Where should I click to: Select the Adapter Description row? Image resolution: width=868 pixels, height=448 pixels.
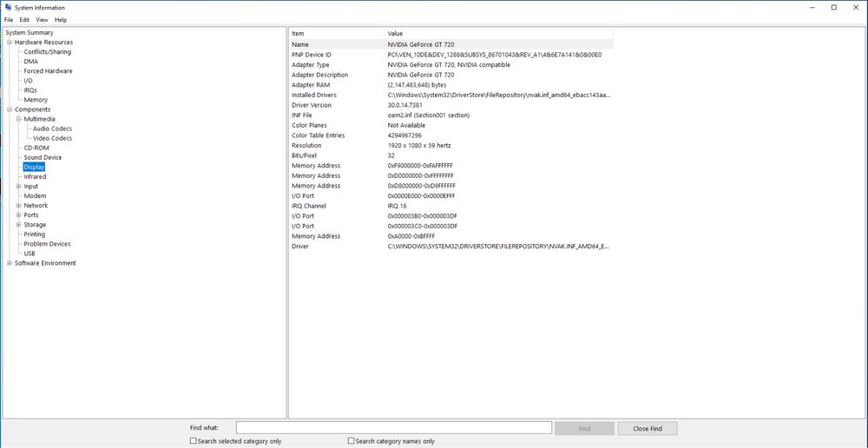click(x=451, y=75)
